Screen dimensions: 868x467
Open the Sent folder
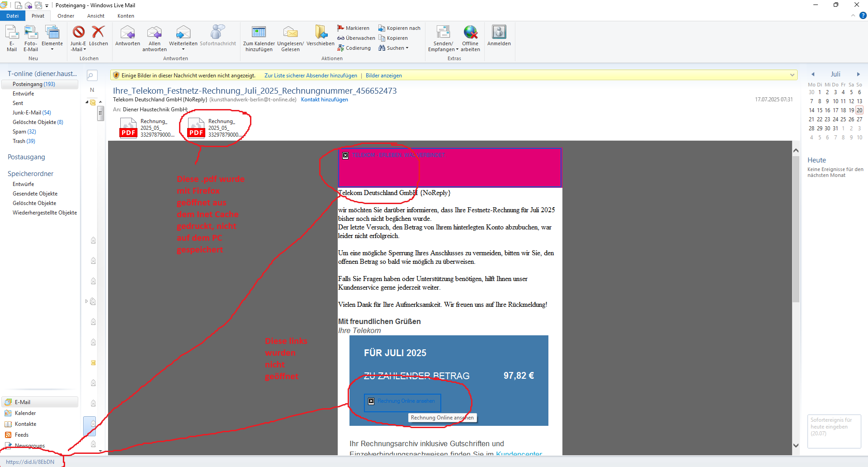pos(18,103)
